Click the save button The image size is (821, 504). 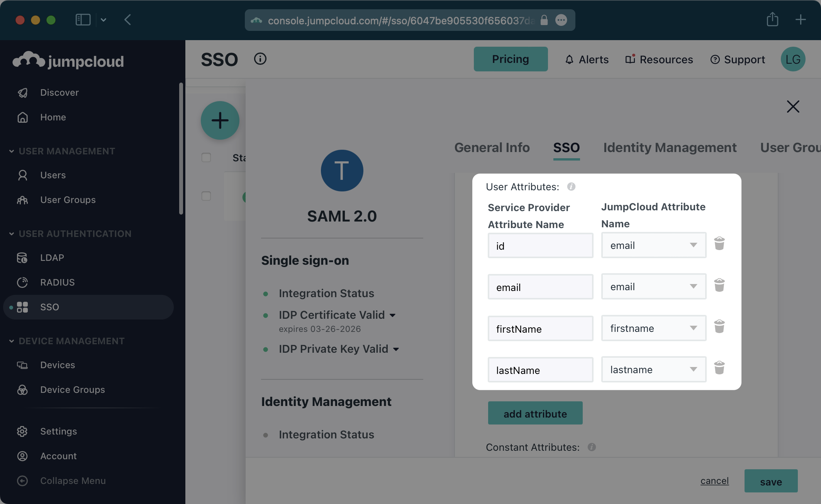(770, 480)
